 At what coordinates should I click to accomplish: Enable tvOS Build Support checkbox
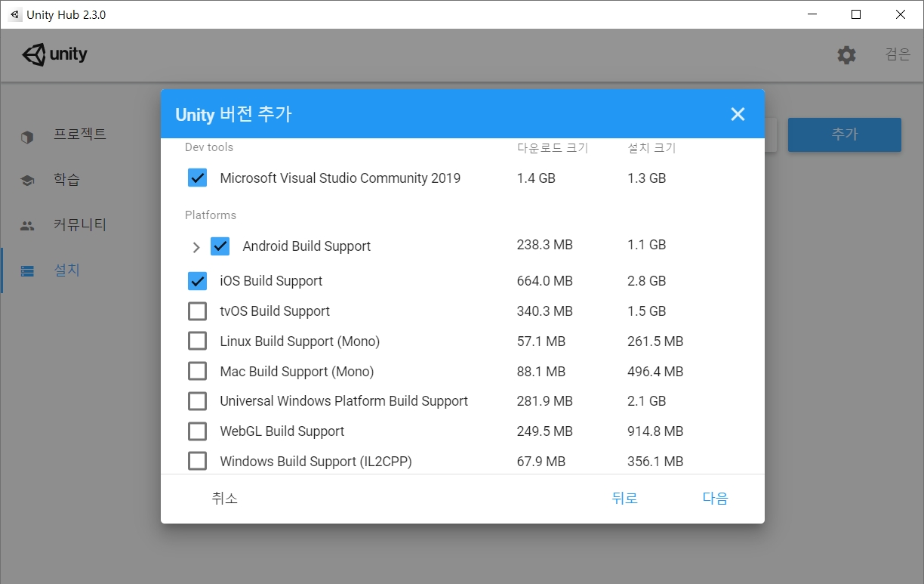[x=197, y=311]
